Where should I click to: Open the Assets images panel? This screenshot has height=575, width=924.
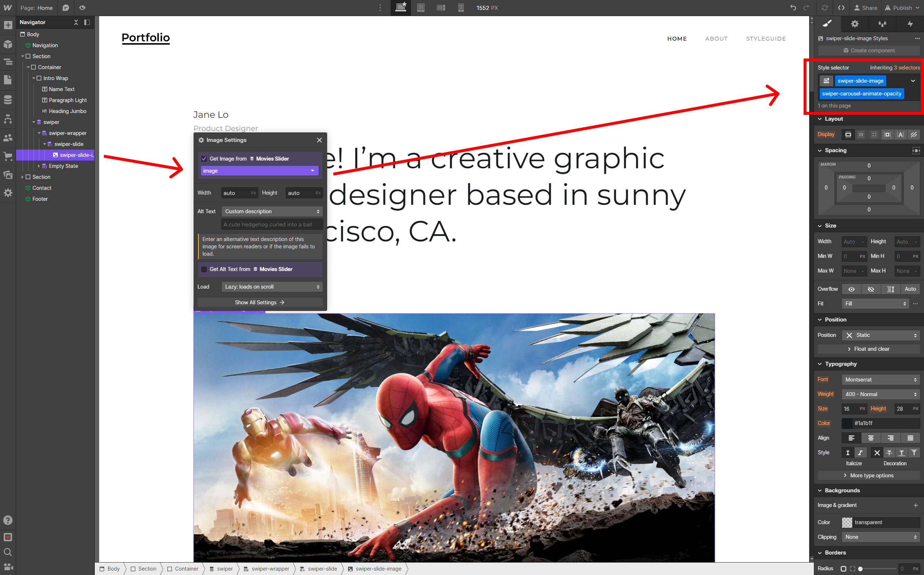click(8, 175)
